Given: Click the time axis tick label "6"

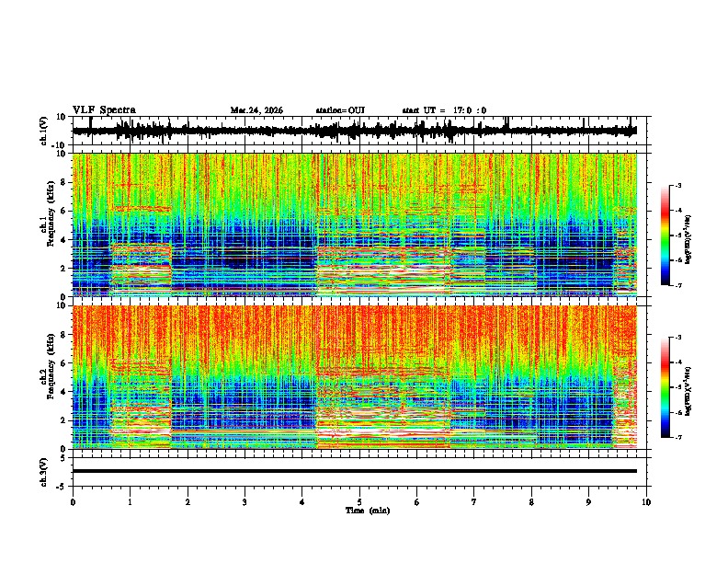Looking at the screenshot, I should (x=417, y=501).
